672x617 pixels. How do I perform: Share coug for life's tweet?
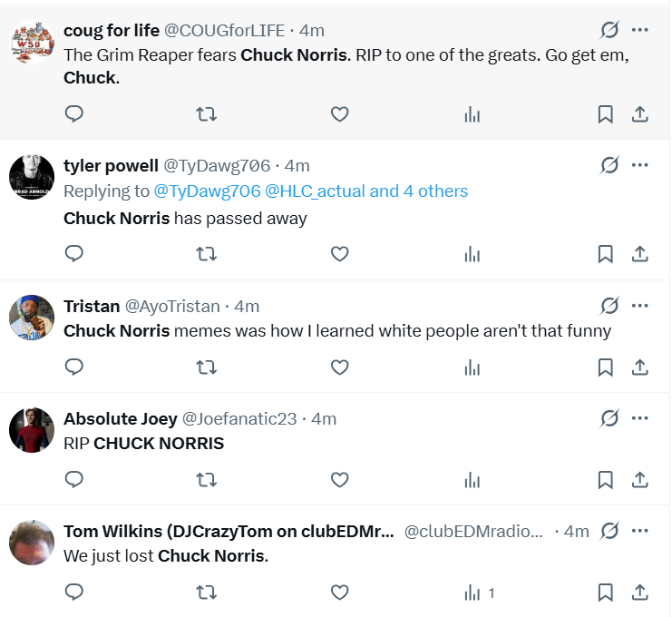tap(639, 114)
